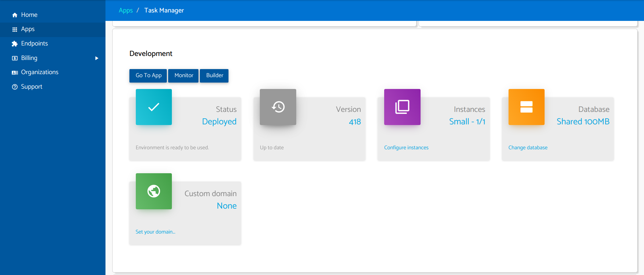Viewport: 644px width, 275px height.
Task: Click the Change database link
Action: click(528, 148)
